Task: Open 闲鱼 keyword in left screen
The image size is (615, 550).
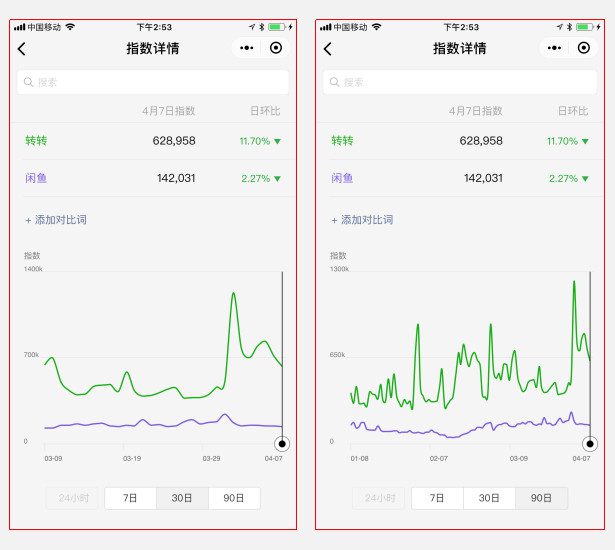Action: [36, 178]
